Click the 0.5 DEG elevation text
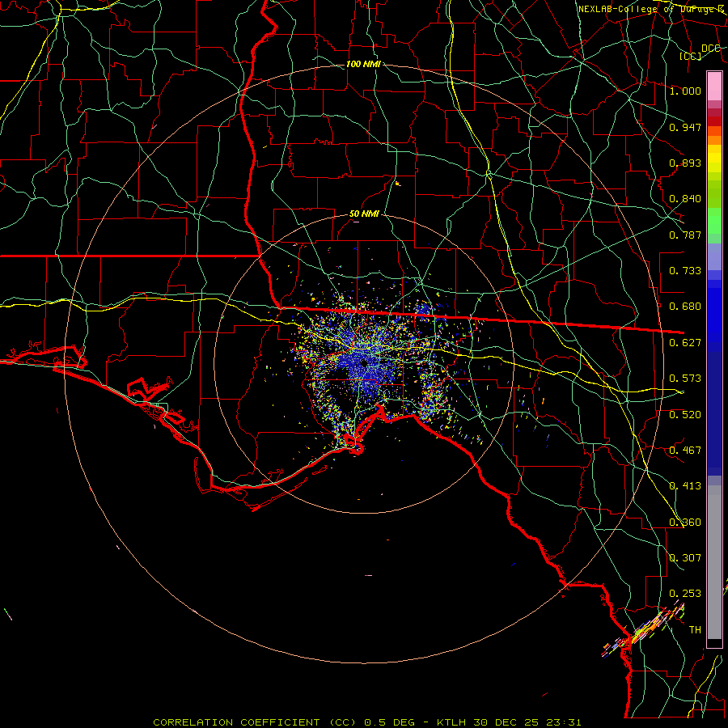728x728 pixels. pos(389,722)
